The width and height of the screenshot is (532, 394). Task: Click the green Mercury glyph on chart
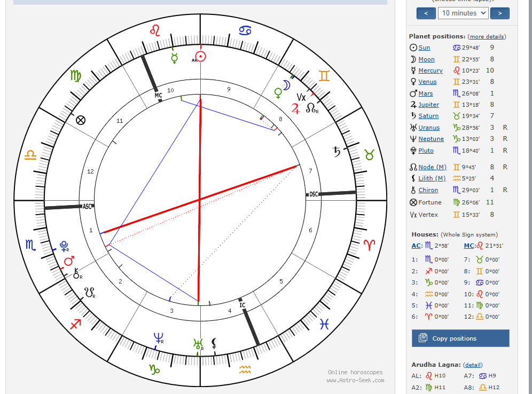[174, 58]
